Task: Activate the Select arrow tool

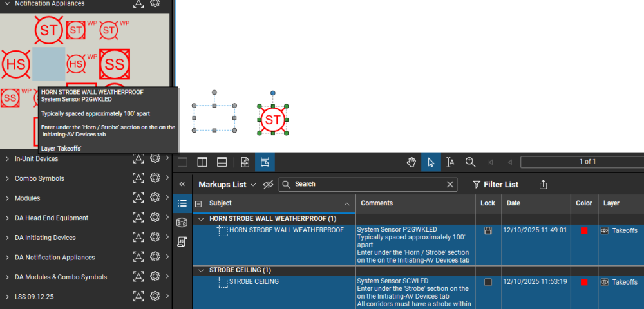Action: click(431, 162)
